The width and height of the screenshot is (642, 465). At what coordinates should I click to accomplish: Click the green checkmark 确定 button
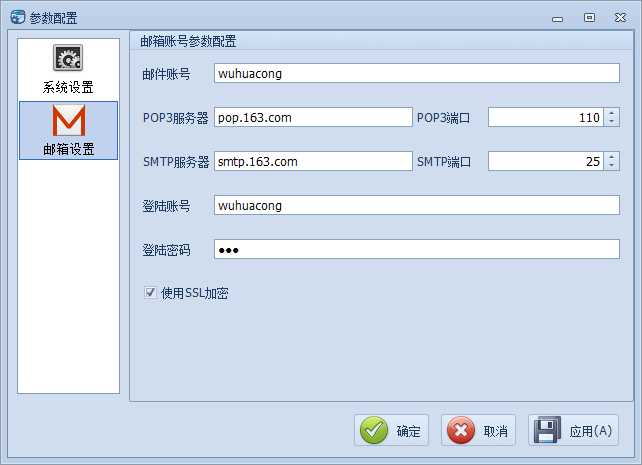[x=391, y=430]
